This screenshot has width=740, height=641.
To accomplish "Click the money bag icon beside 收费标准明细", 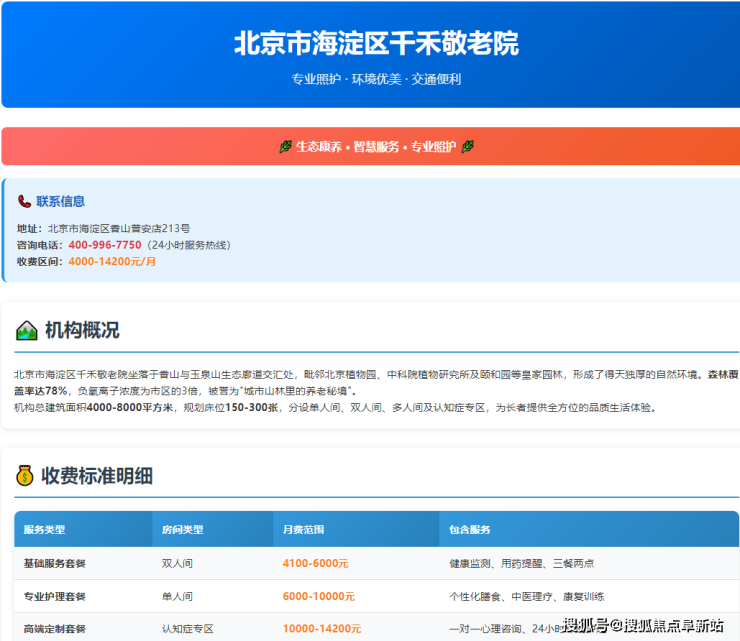I will pos(26,476).
